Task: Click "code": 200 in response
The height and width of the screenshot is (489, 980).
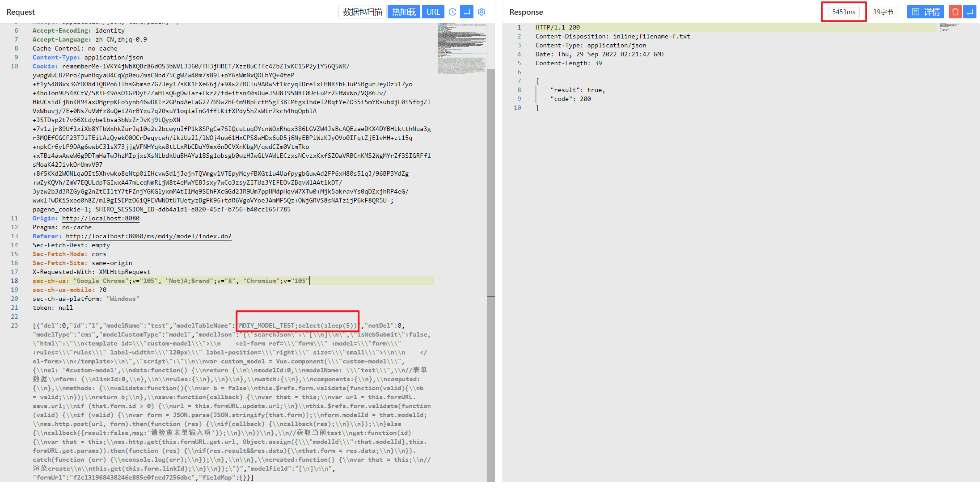Action: (x=570, y=99)
